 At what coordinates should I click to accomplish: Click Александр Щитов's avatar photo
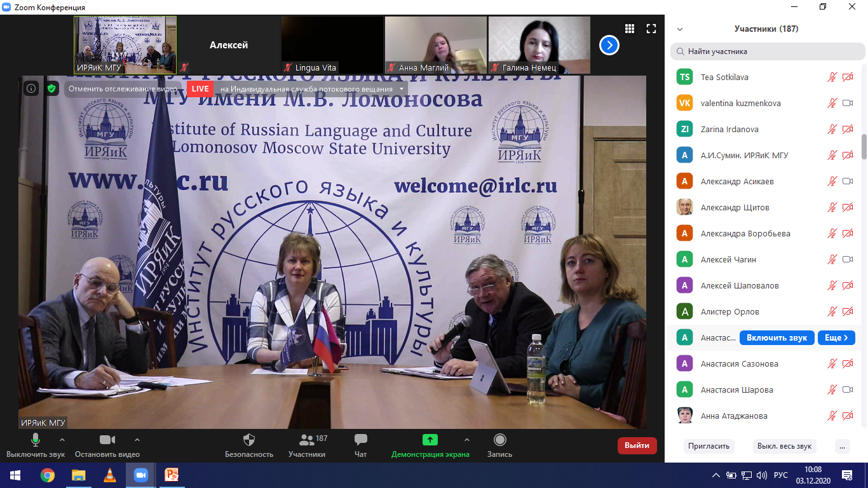coord(684,207)
